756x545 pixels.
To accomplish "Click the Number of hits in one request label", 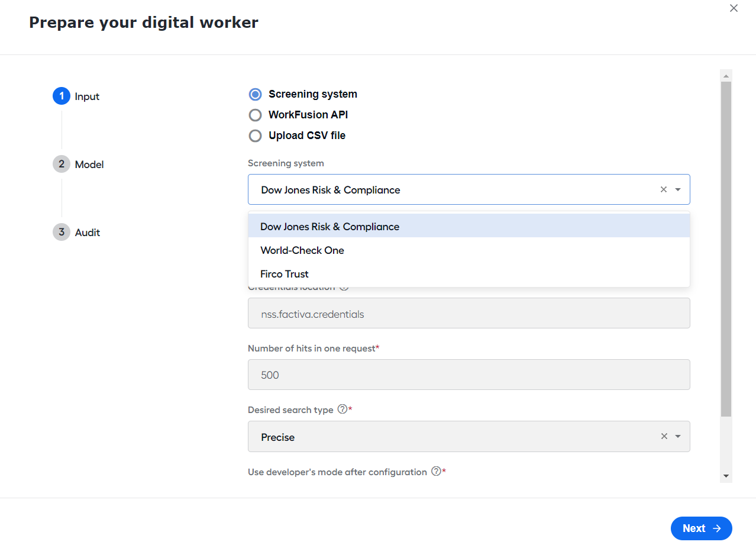I will [x=312, y=349].
